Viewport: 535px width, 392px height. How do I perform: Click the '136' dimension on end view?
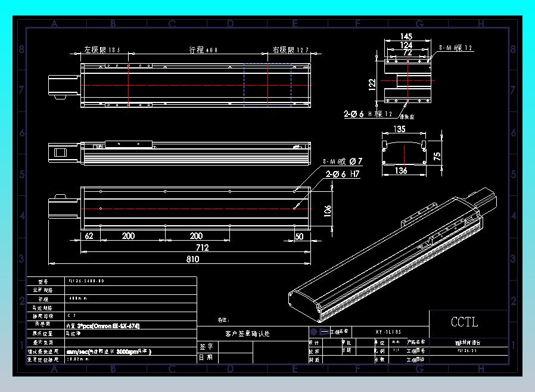[x=400, y=170]
